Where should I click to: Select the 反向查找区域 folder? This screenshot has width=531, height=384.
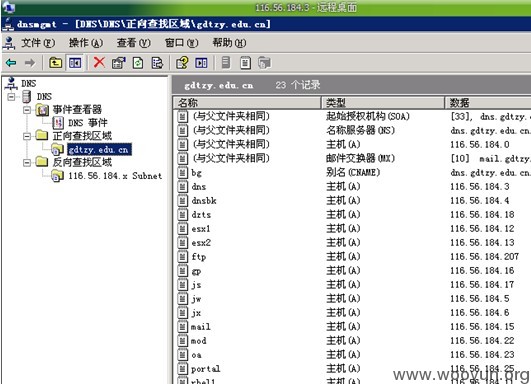82,162
